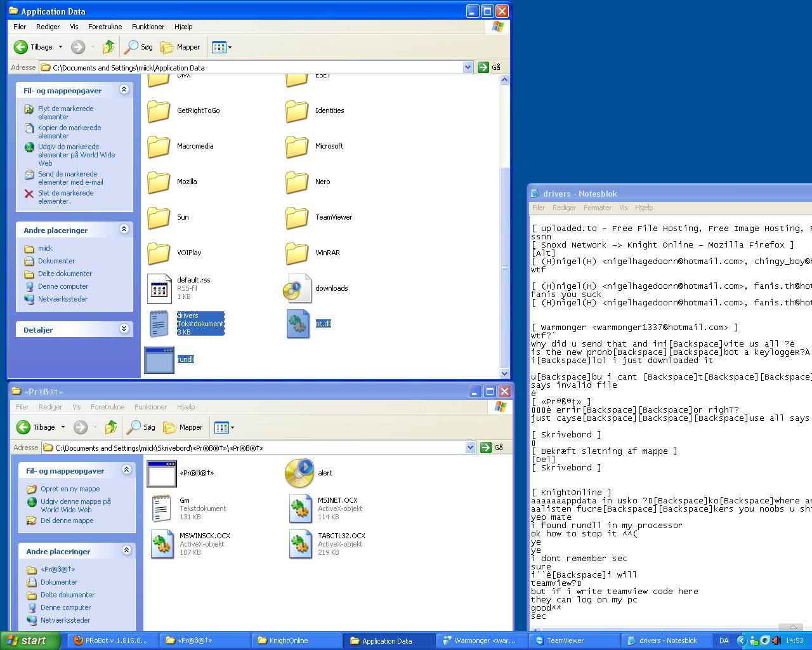
Task: Select the MSWINSCK.OCX file icon
Action: coord(162,544)
